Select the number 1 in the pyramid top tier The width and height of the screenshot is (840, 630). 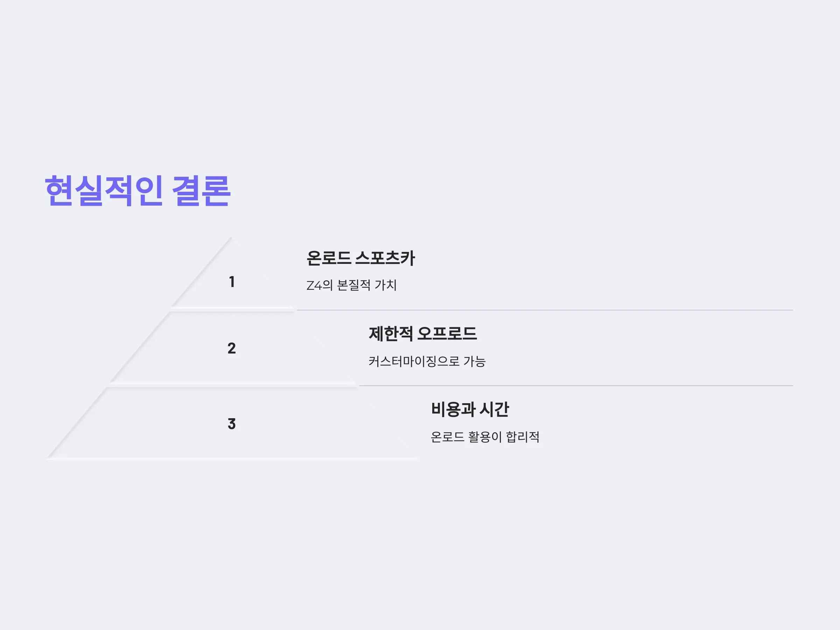point(232,282)
